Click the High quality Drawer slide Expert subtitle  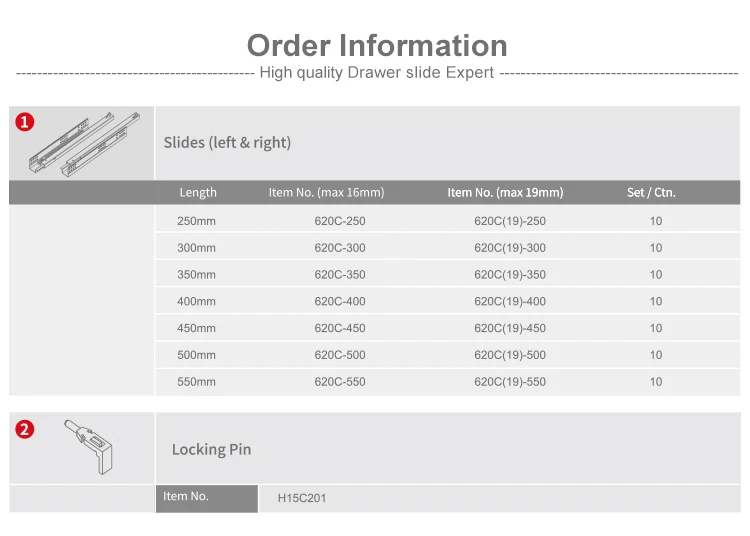(x=376, y=73)
